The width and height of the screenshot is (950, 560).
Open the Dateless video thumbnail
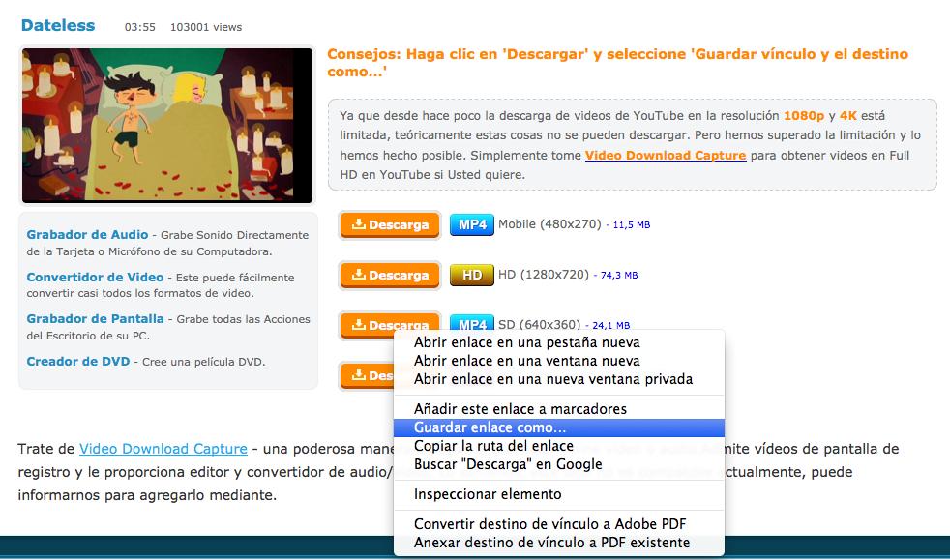click(167, 126)
